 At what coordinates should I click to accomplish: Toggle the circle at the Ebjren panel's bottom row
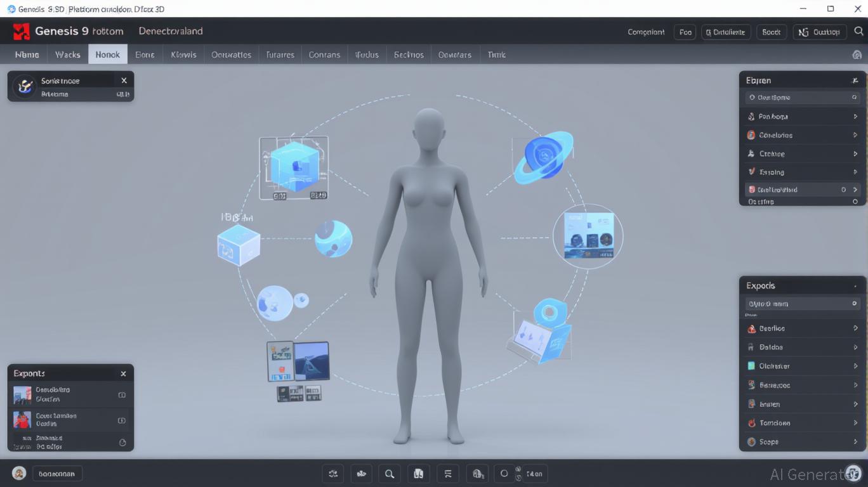855,202
